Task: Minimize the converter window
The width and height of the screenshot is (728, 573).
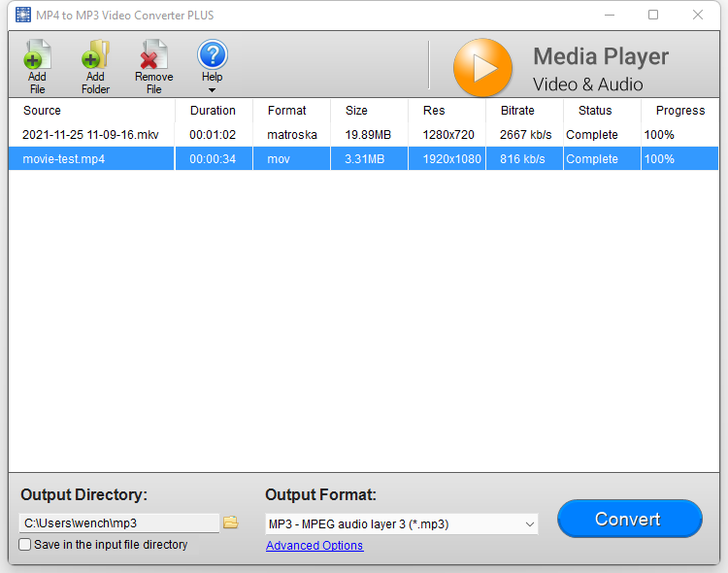Action: click(610, 15)
